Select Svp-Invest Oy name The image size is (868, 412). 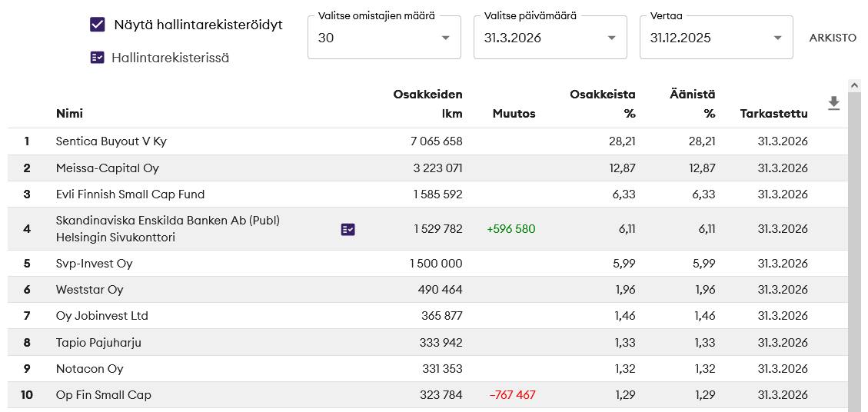[94, 264]
